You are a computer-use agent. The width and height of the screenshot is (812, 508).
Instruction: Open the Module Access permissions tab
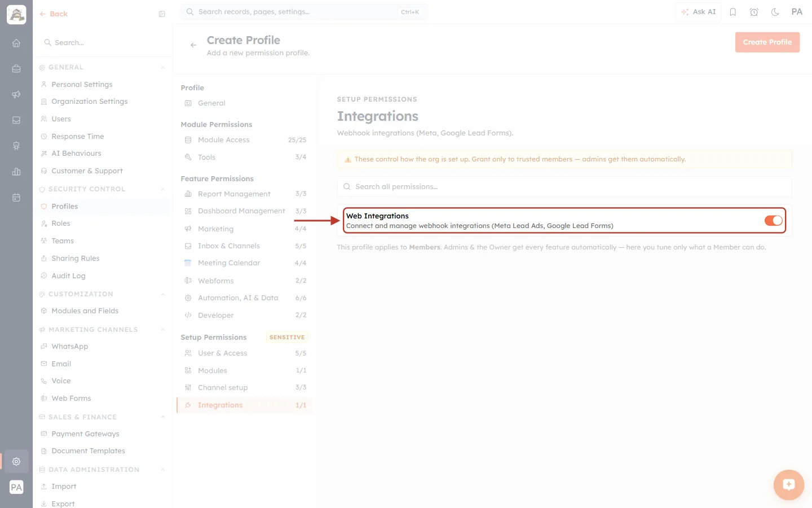[244, 140]
